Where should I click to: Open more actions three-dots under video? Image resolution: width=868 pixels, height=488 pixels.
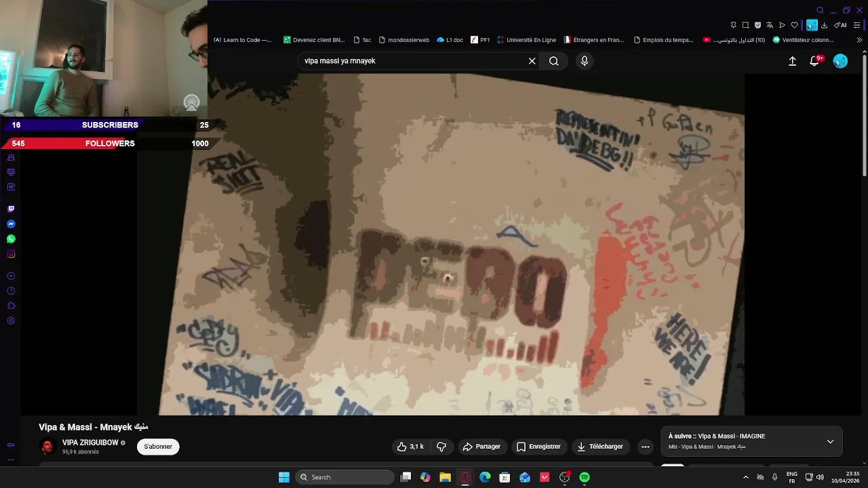click(x=646, y=447)
